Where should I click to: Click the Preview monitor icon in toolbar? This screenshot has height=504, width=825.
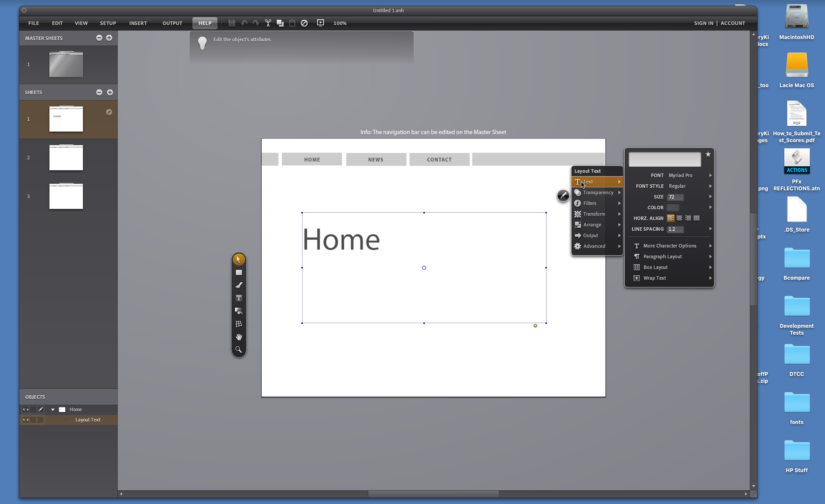(320, 23)
